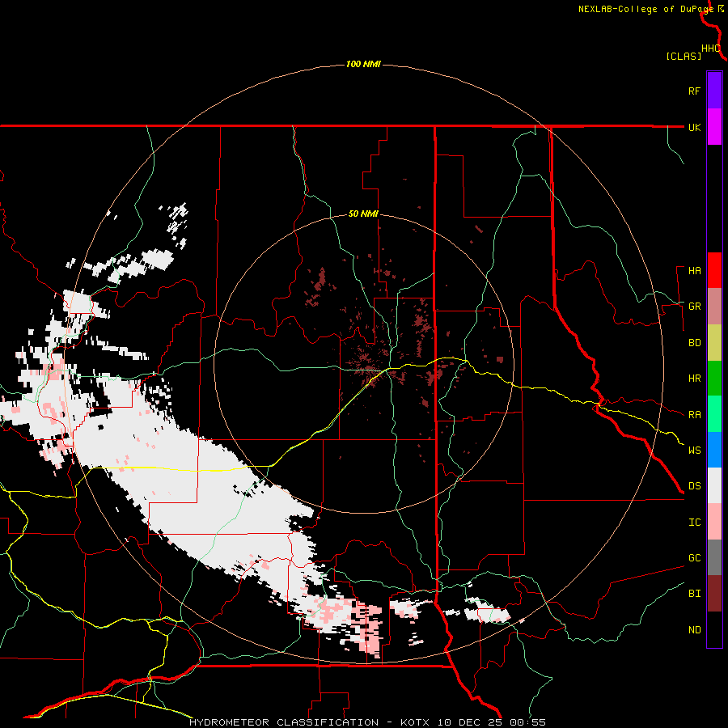Click the WS legend label

pyautogui.click(x=695, y=451)
